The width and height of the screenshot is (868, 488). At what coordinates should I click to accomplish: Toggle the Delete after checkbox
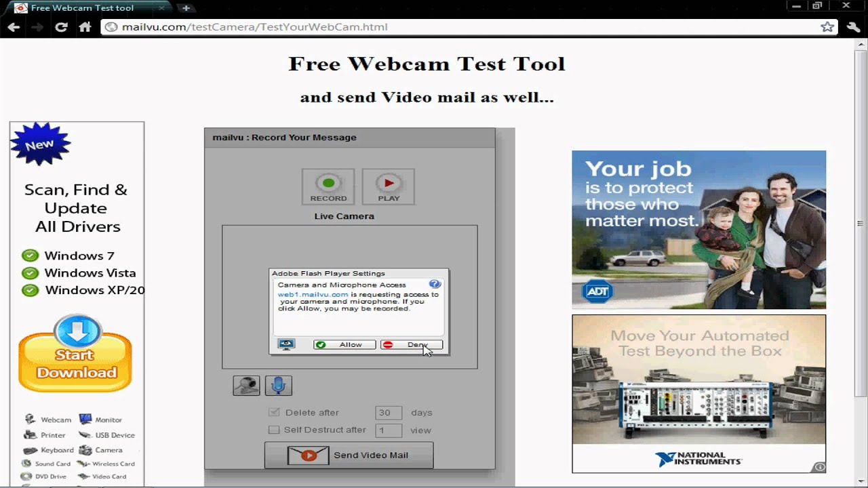pyautogui.click(x=274, y=412)
